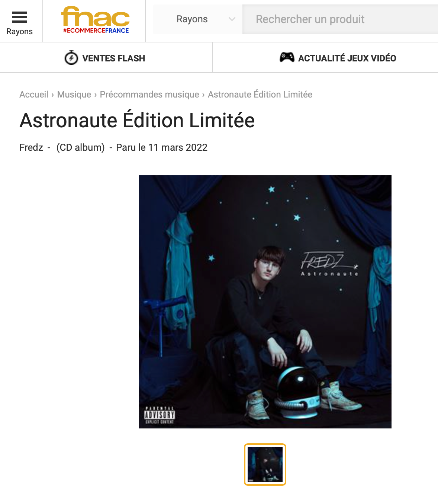Image resolution: width=438 pixels, height=504 pixels.
Task: Click the #ECOMMERCEFRANCE tagline under logo
Action: coord(96,31)
